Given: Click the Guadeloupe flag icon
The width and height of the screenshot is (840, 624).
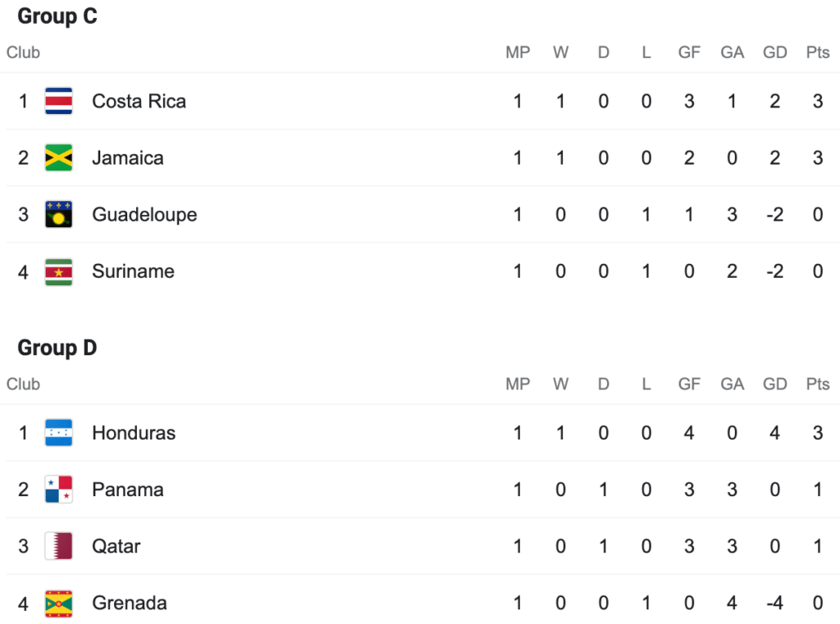Looking at the screenshot, I should 59,215.
